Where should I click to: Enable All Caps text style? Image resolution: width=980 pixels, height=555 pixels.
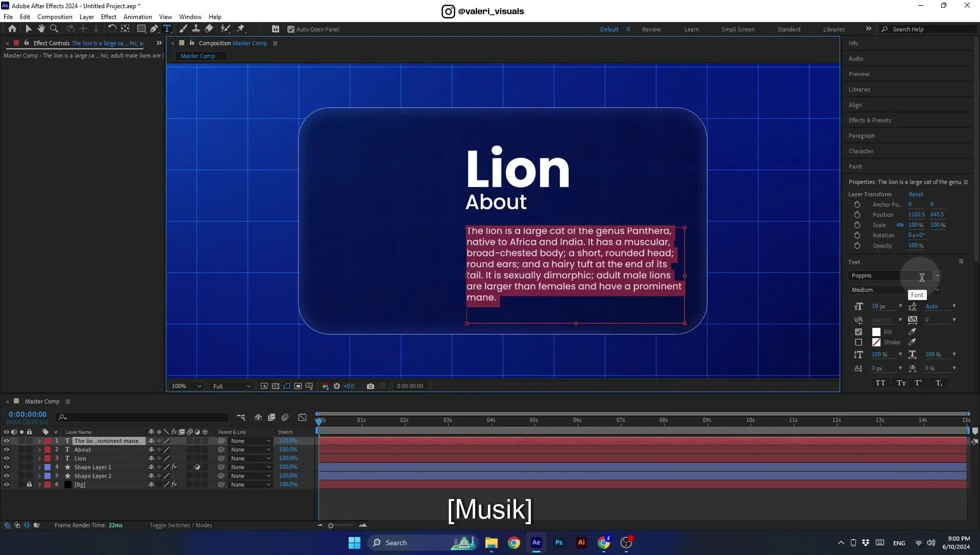click(x=880, y=383)
